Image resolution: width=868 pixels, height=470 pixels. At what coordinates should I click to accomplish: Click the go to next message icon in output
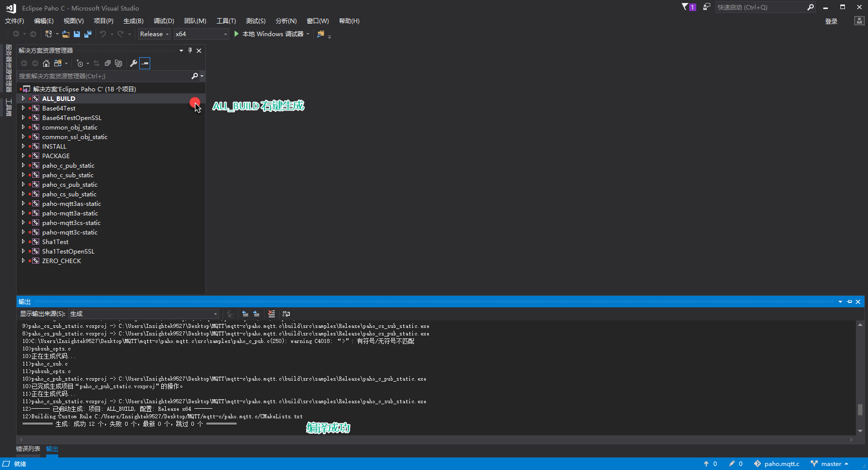click(x=256, y=314)
